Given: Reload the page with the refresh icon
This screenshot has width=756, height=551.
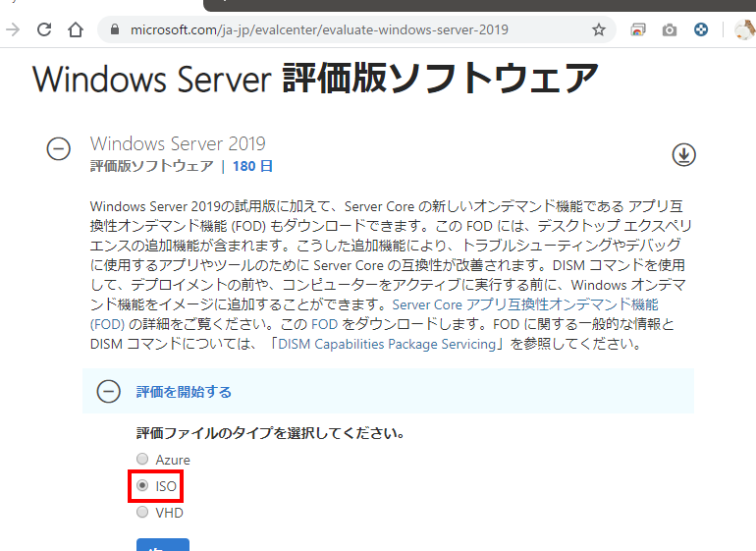Looking at the screenshot, I should 44,29.
